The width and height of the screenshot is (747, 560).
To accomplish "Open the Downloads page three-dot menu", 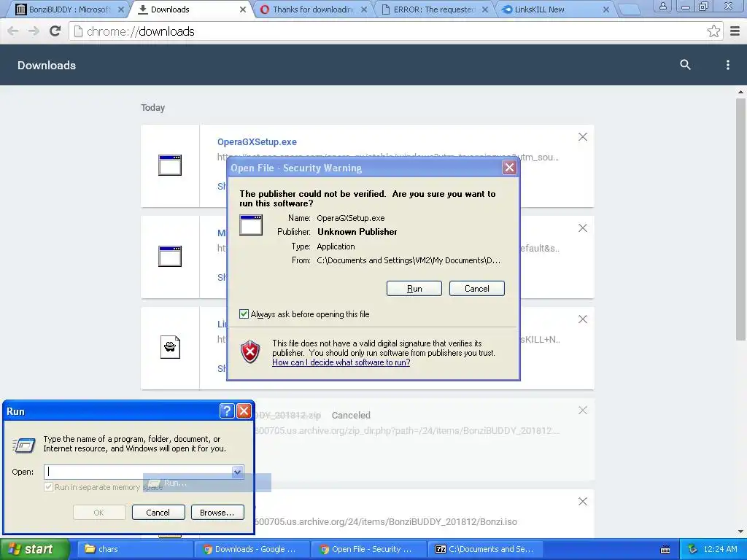I will click(727, 65).
